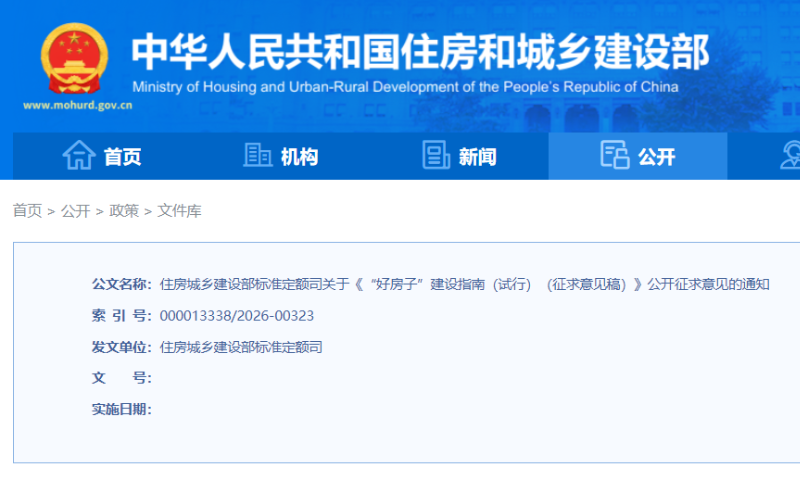Click the Chinese ministry name header title
The width and height of the screenshot is (800, 480).
(x=420, y=51)
